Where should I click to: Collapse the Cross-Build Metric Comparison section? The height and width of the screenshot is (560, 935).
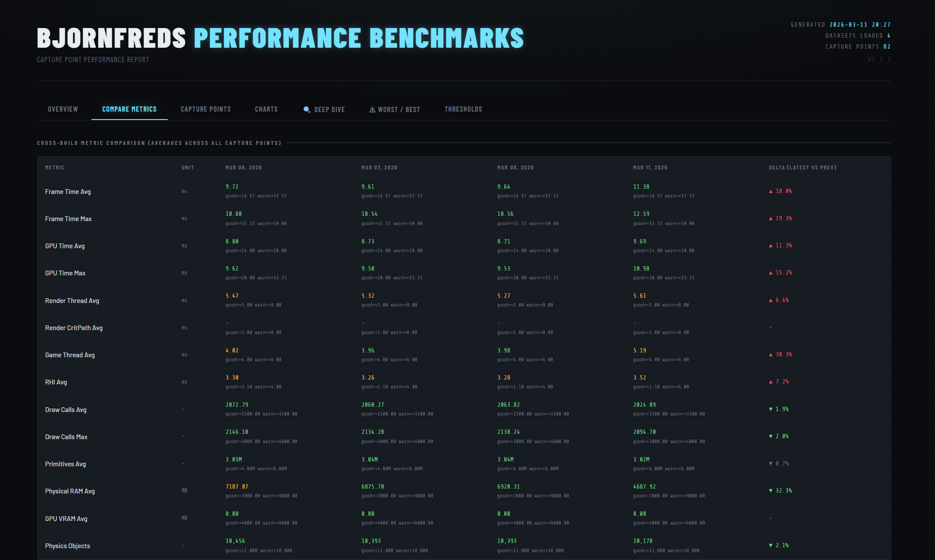(159, 143)
